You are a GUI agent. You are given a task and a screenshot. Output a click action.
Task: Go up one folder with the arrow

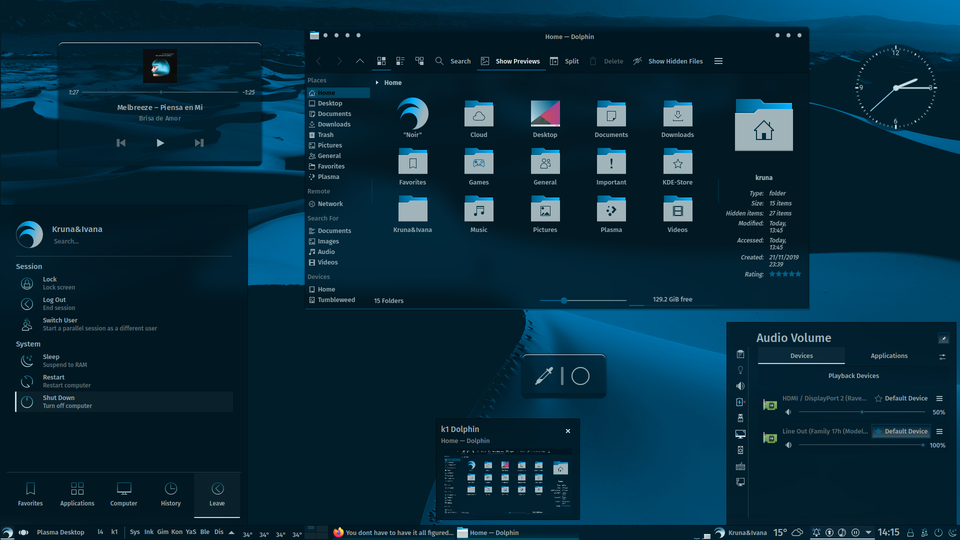[x=360, y=61]
